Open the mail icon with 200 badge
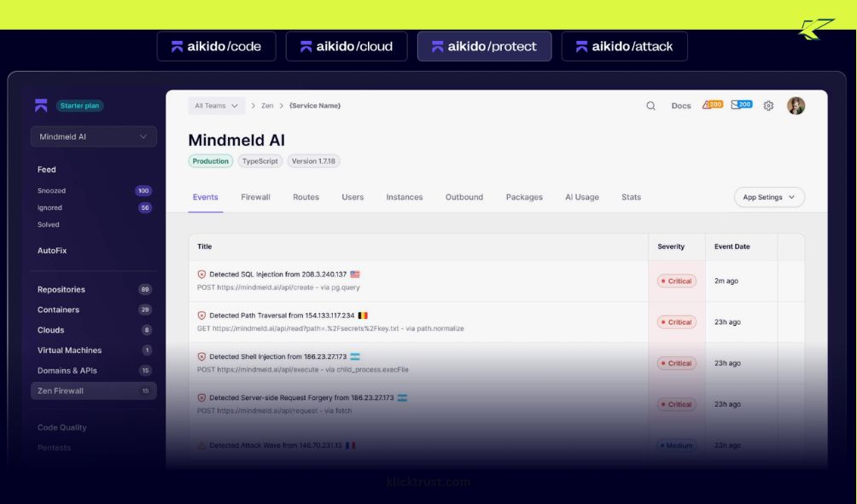The height and width of the screenshot is (504, 857). [741, 105]
